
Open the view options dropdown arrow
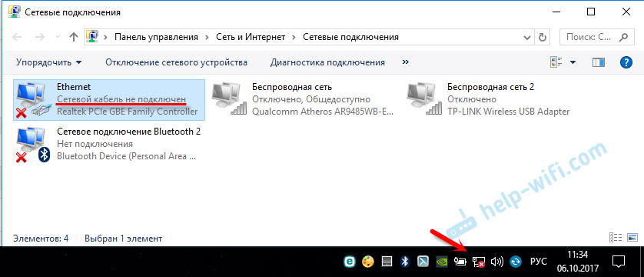click(573, 62)
